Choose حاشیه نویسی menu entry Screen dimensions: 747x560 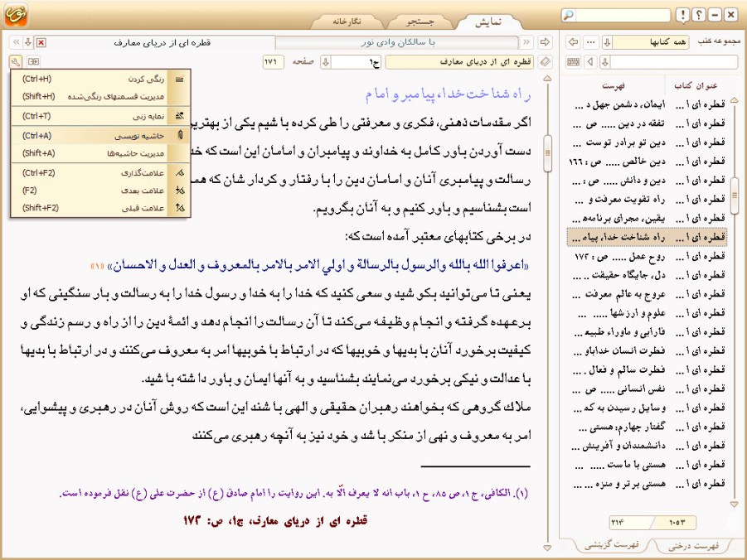pyautogui.click(x=100, y=136)
